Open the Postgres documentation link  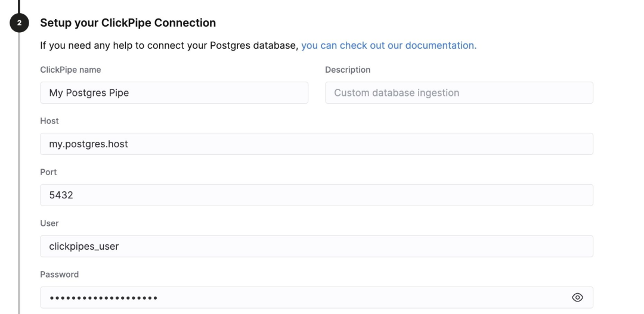click(389, 45)
